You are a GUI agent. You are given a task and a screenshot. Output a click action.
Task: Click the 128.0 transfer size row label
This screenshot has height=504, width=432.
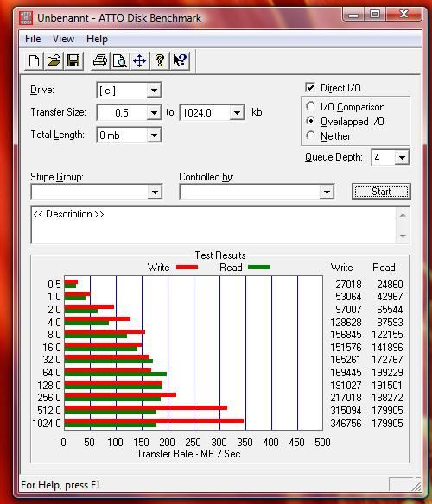[x=49, y=385]
